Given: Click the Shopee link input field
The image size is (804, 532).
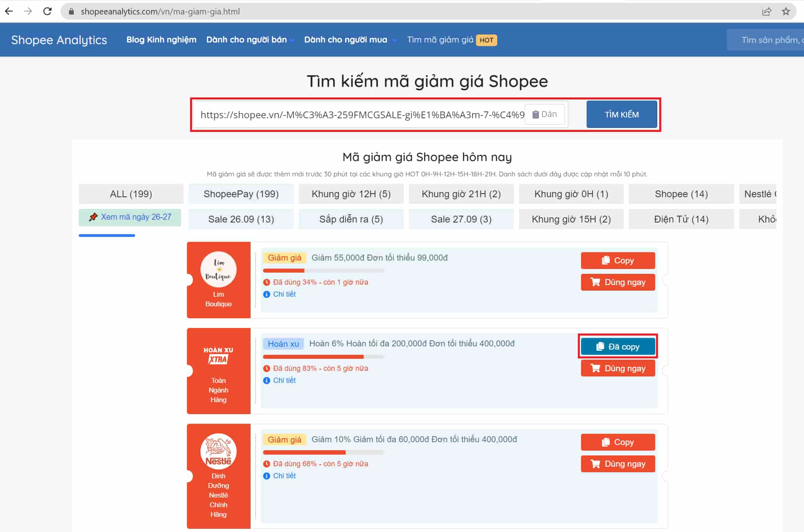Looking at the screenshot, I should click(x=361, y=115).
